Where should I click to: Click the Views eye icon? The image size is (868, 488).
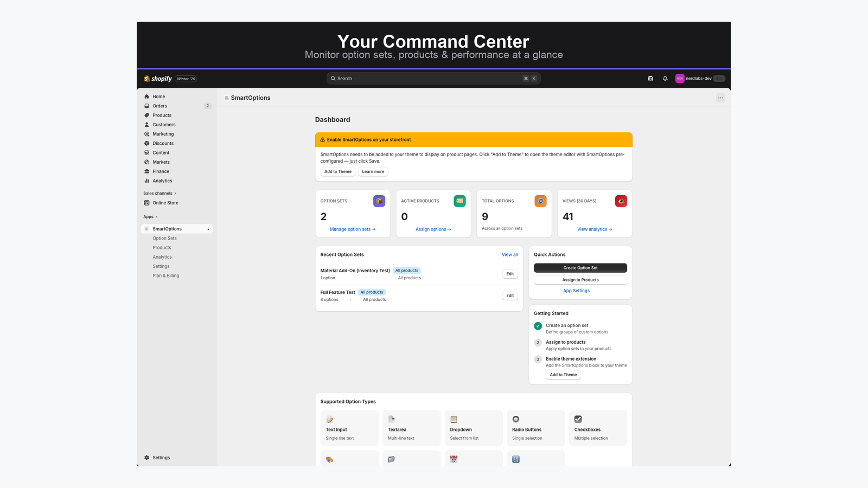click(x=621, y=201)
